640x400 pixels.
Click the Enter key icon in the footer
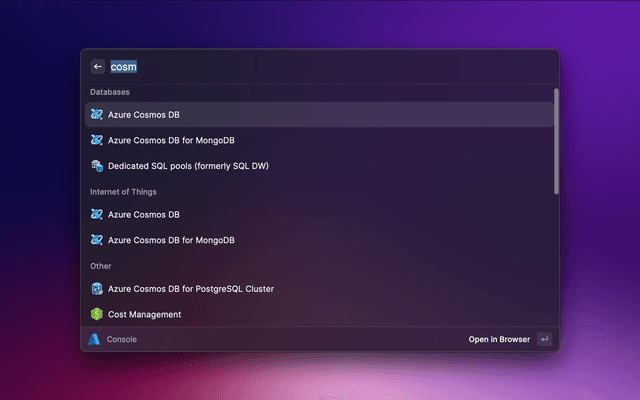click(x=544, y=339)
